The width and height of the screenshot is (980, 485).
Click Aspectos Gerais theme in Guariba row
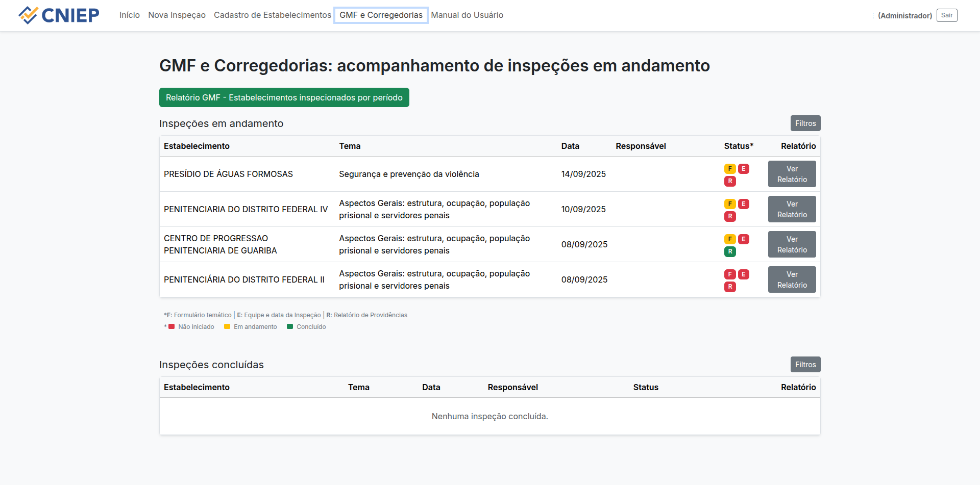click(434, 244)
